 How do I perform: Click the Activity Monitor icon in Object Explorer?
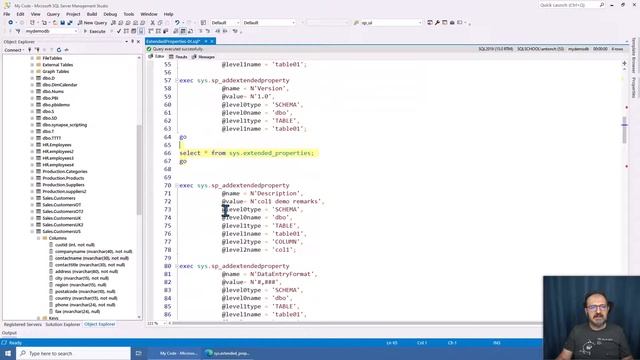[x=67, y=50]
